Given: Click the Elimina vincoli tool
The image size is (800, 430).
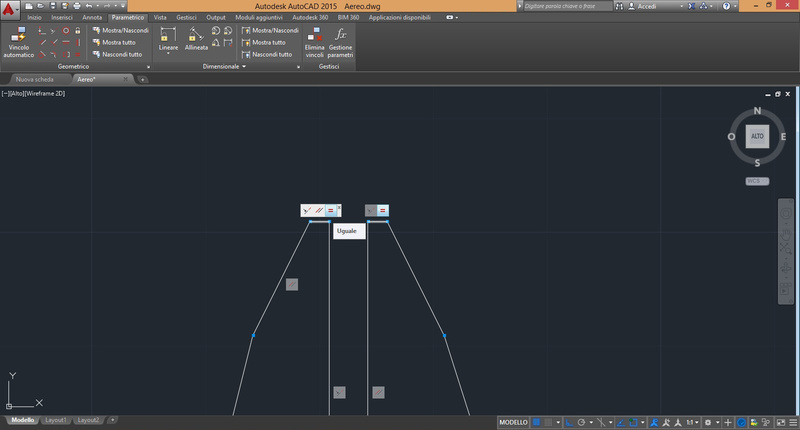Looking at the screenshot, I should (314, 42).
